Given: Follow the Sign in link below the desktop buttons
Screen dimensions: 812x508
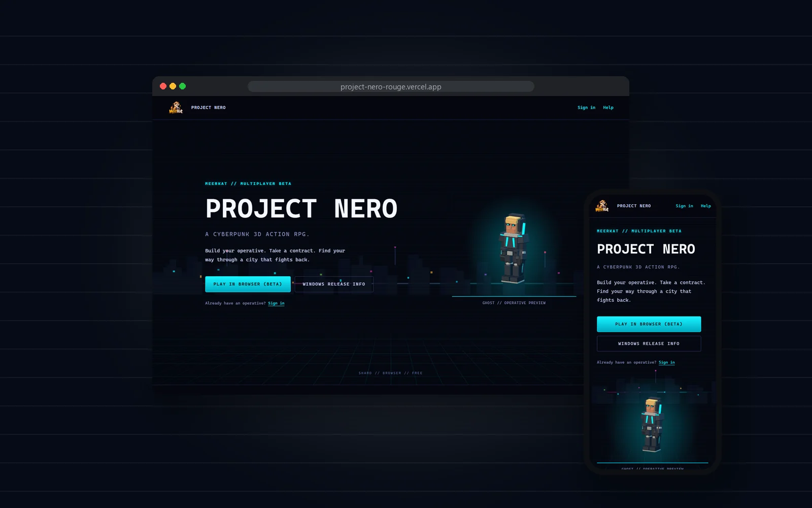Looking at the screenshot, I should coord(276,303).
